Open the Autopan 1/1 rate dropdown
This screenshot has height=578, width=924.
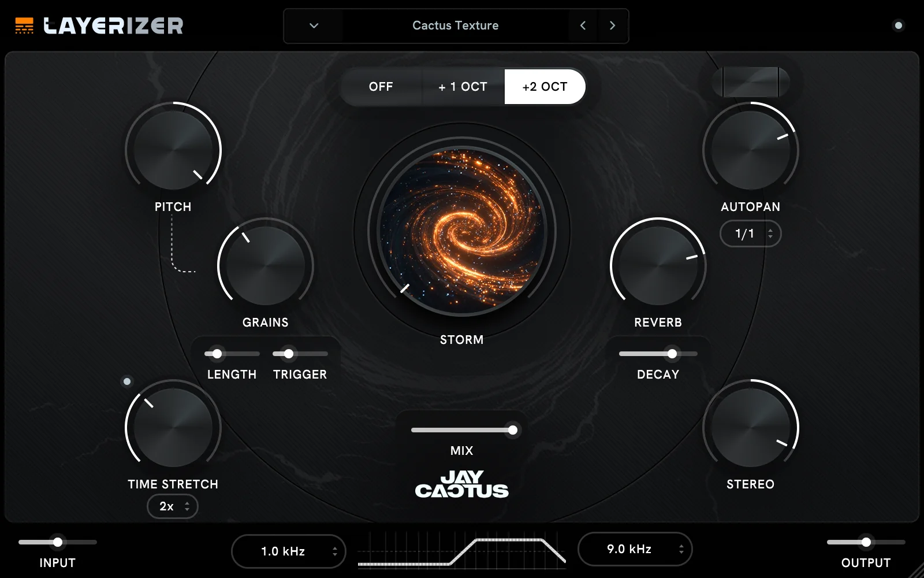[x=750, y=234]
